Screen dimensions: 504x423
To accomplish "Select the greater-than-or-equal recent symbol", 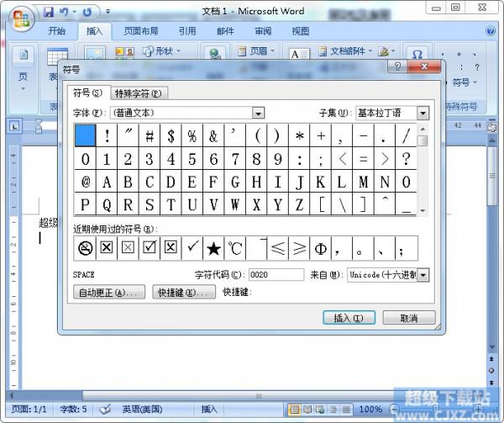I will [299, 248].
